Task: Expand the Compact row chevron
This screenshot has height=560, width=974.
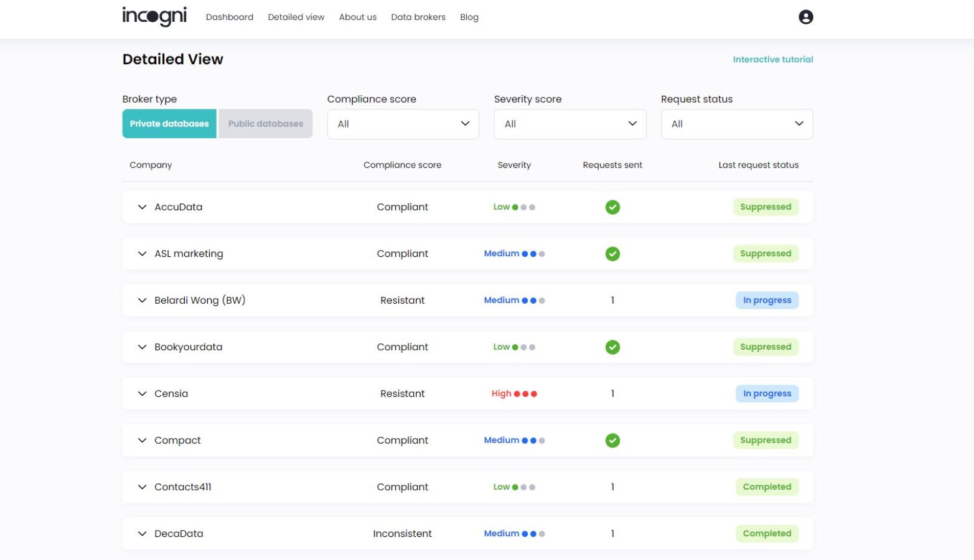Action: tap(142, 441)
